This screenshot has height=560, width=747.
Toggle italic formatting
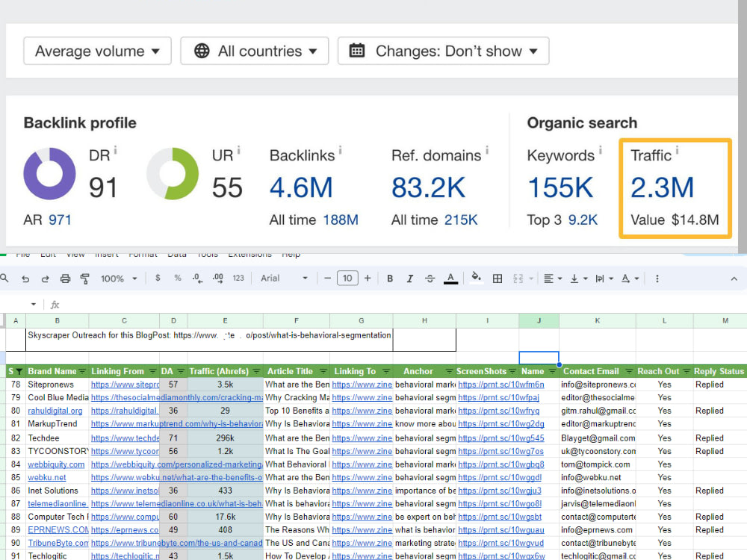[409, 279]
